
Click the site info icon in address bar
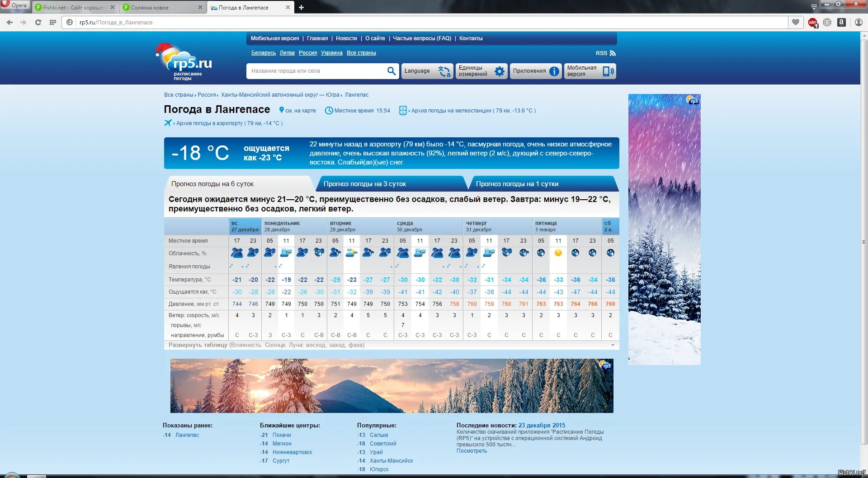pos(70,22)
